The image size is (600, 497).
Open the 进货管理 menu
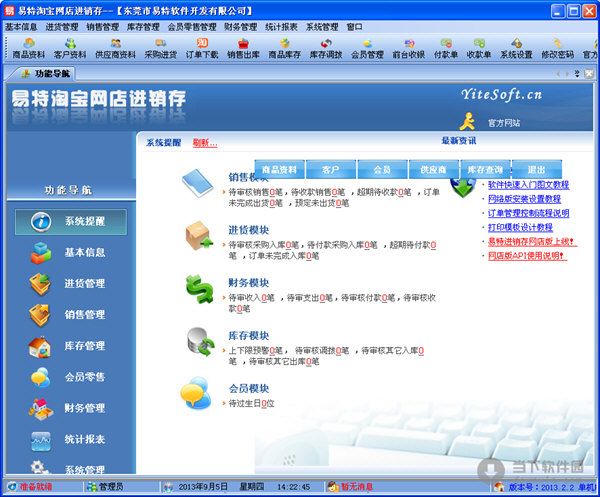62,27
